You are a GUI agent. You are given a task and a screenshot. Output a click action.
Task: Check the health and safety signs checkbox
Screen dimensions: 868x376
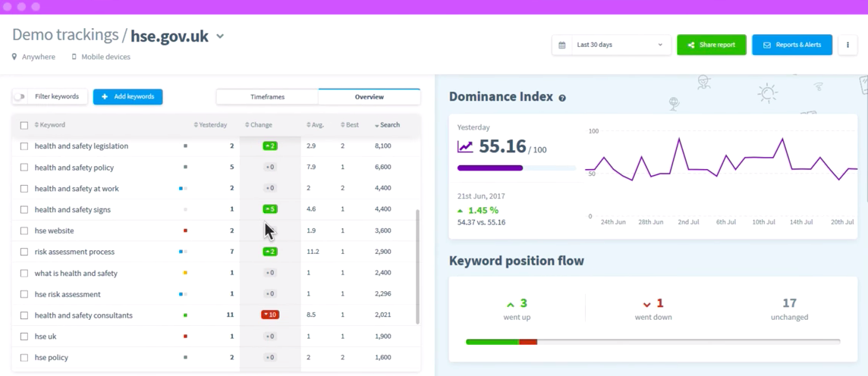24,209
